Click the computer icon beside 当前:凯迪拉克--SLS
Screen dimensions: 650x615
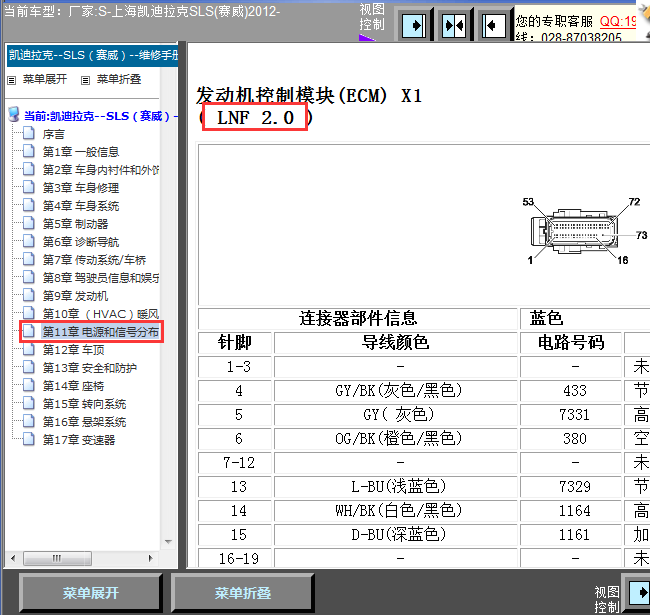[14, 115]
